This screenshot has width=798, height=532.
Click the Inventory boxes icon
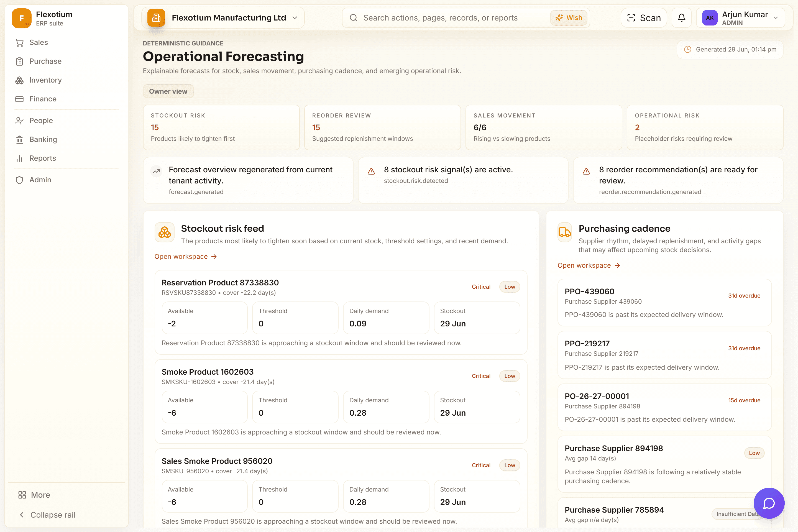20,80
